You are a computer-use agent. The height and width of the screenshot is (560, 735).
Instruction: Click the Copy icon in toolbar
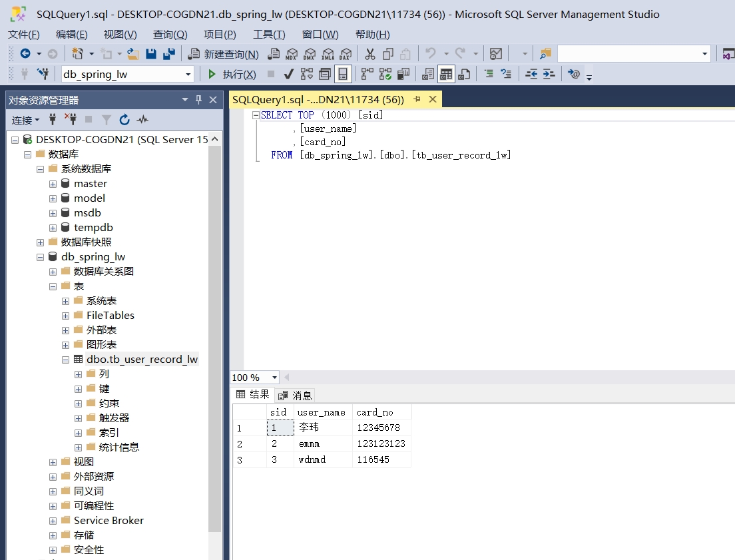387,54
